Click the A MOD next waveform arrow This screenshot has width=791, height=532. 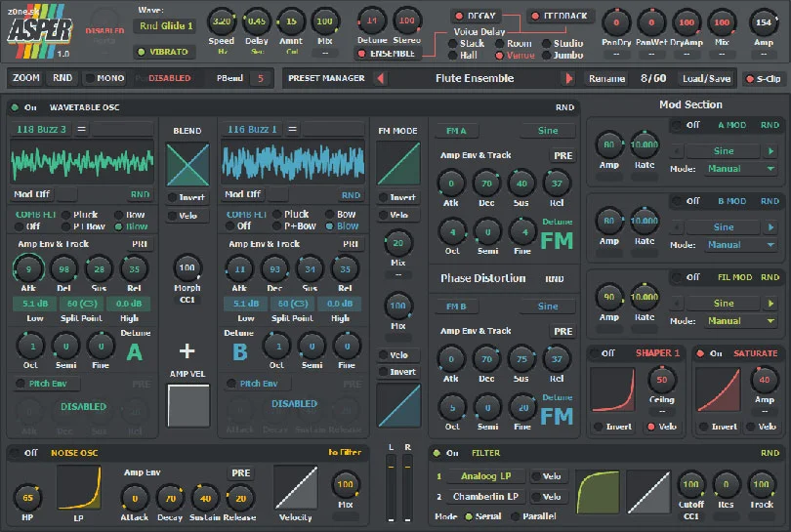point(771,151)
